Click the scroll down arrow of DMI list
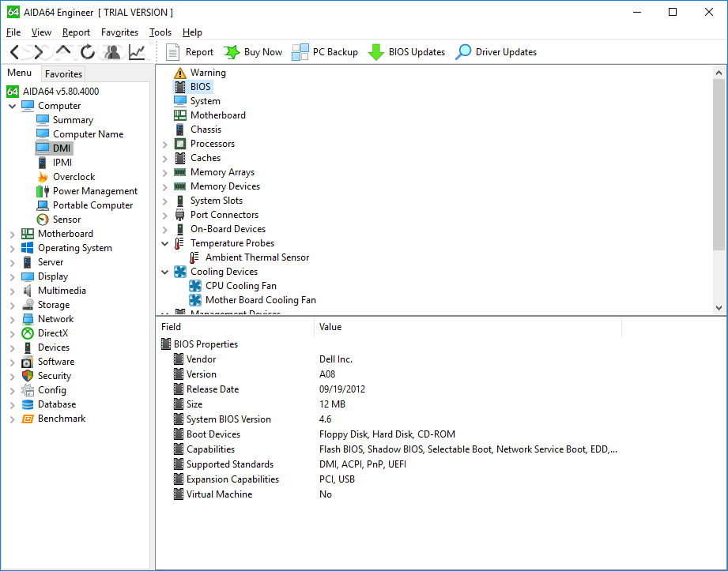The width and height of the screenshot is (728, 571). coord(719,307)
